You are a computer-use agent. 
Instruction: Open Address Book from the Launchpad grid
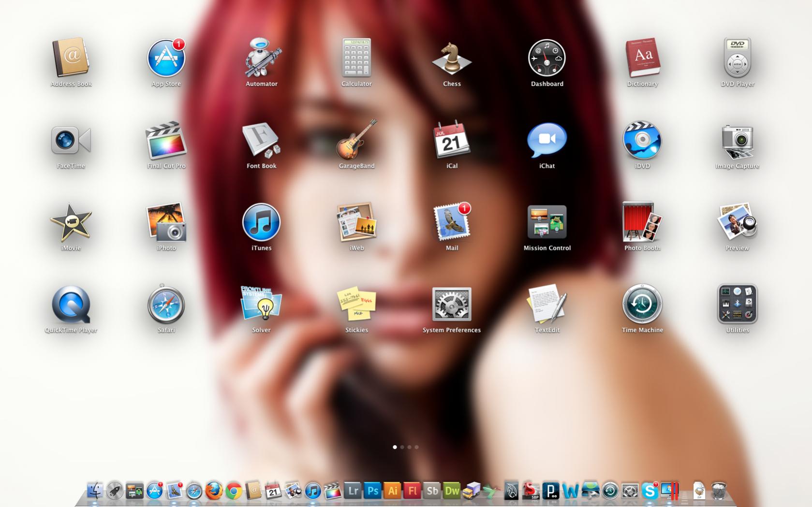pyautogui.click(x=71, y=58)
